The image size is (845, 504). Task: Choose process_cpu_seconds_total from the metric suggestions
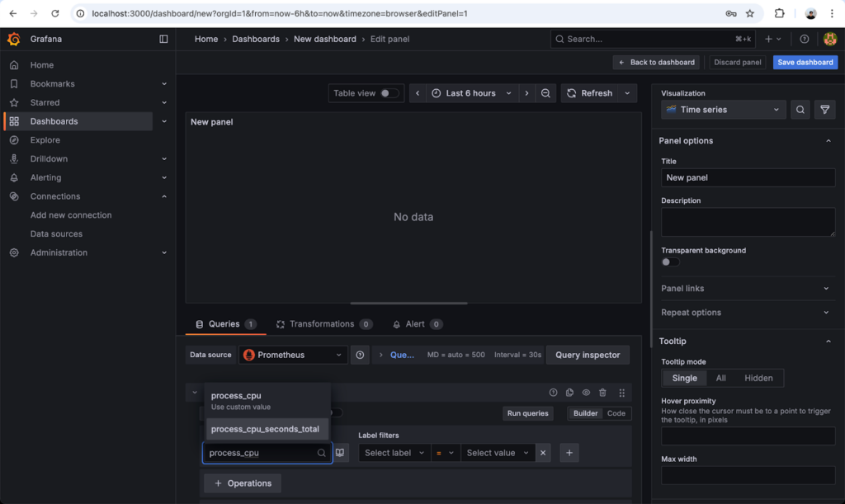265,429
